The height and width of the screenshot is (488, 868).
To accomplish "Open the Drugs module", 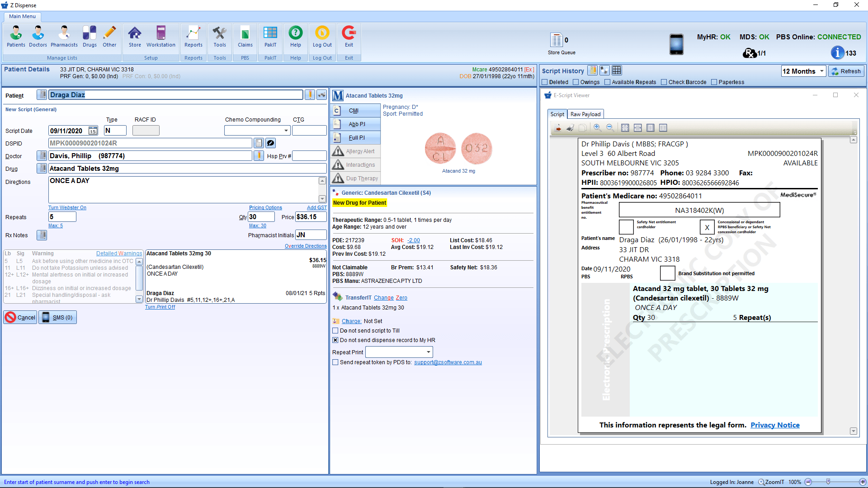I will tap(90, 37).
